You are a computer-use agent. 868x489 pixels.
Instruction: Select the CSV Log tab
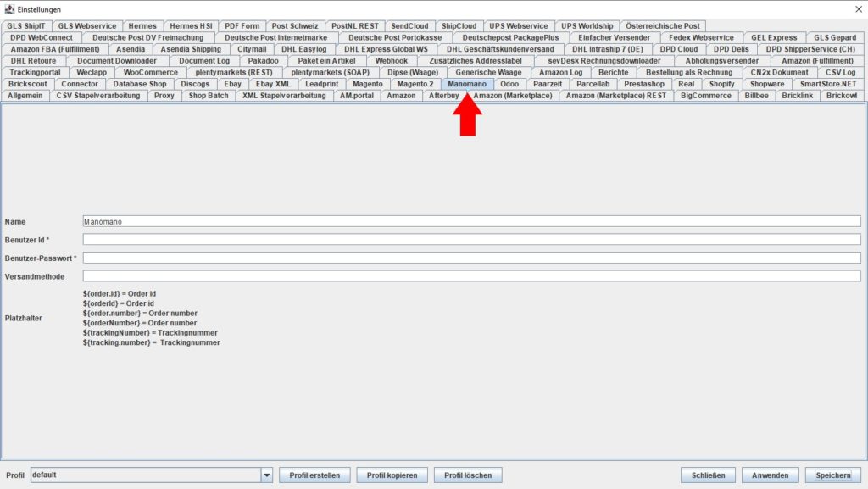840,73
